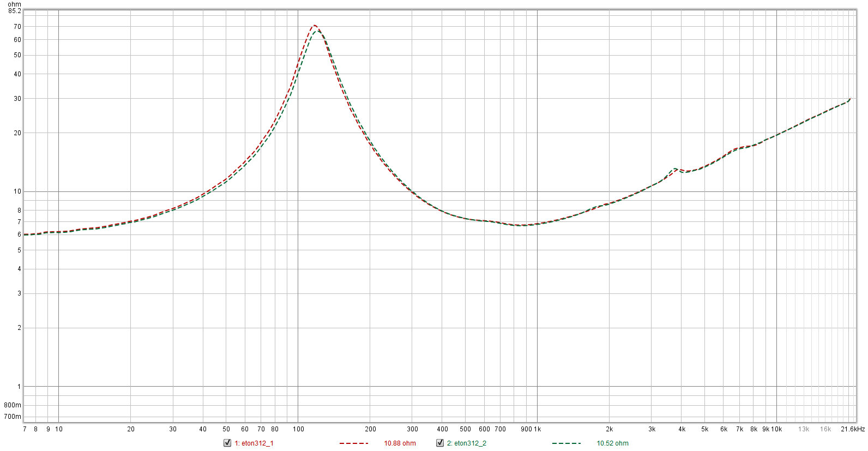
Task: Click the 300 label on frequency axis
Action: (x=413, y=429)
